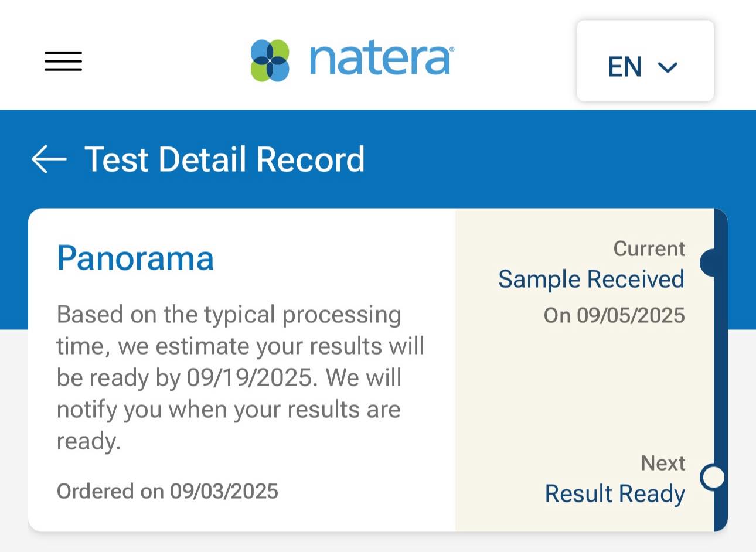
Task: Click the Natera four-petal logo icon
Action: 270,60
